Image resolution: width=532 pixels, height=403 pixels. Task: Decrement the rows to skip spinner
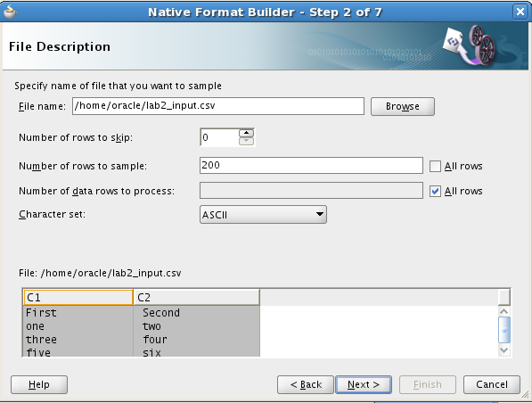[x=246, y=141]
